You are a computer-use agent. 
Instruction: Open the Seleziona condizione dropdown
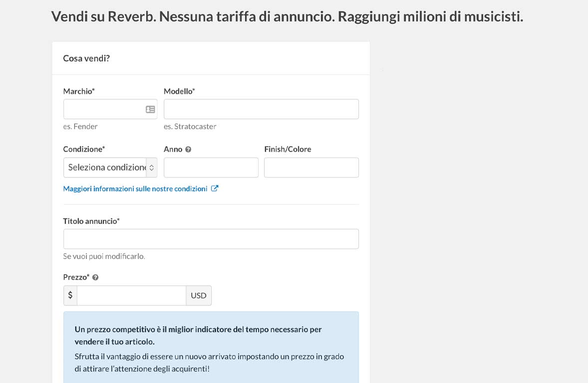click(110, 168)
